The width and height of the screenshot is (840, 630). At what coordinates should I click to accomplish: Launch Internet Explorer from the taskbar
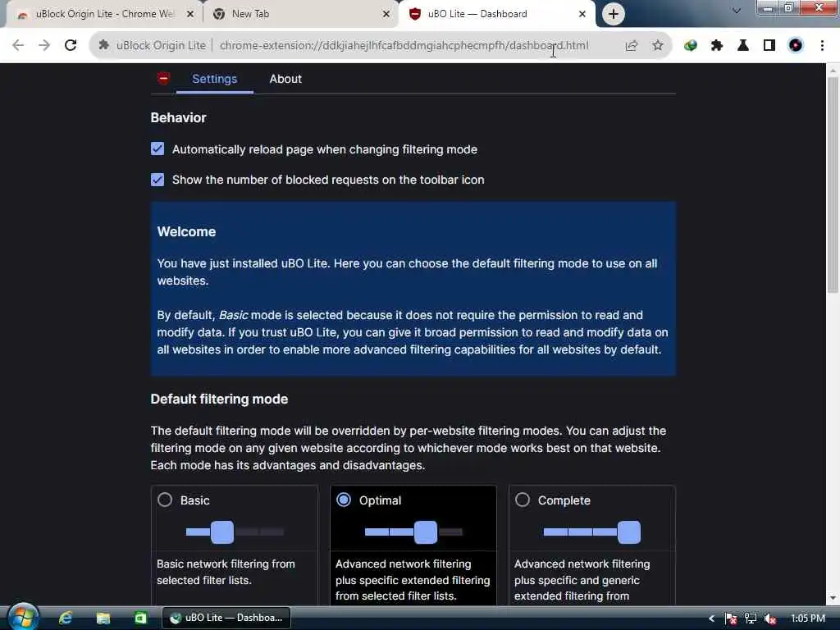click(66, 618)
